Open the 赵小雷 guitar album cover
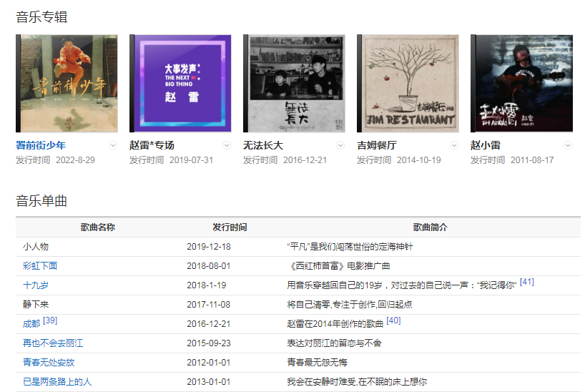The image size is (585, 392). (x=522, y=83)
